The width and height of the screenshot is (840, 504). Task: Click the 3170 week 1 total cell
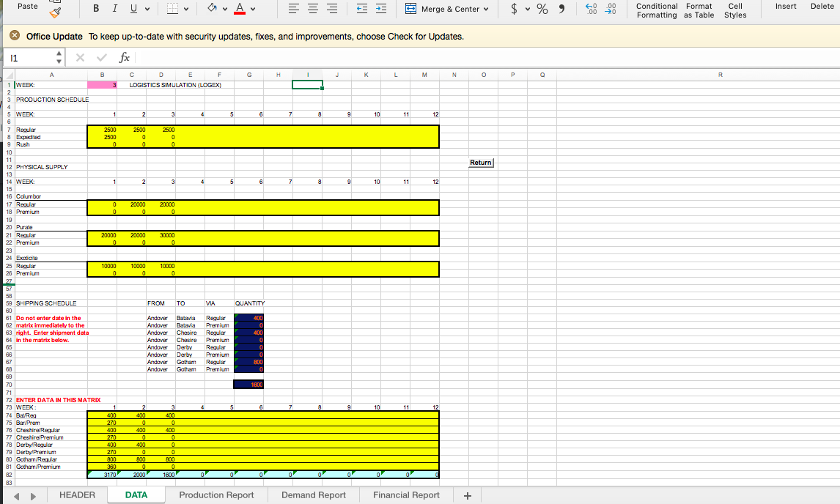tap(103, 475)
